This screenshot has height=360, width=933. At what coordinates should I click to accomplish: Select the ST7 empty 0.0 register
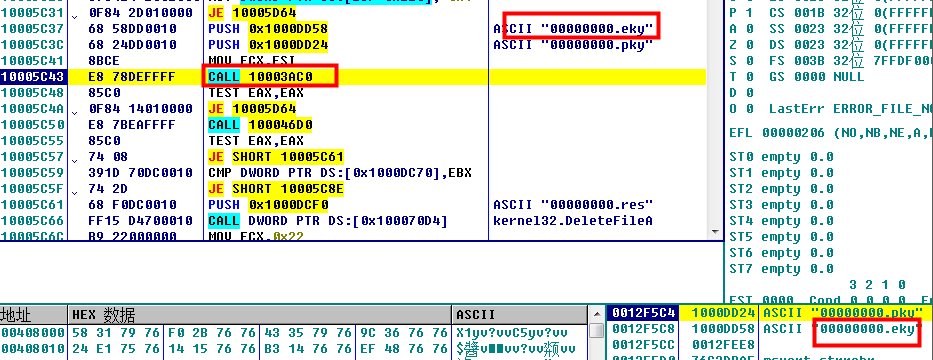781,269
